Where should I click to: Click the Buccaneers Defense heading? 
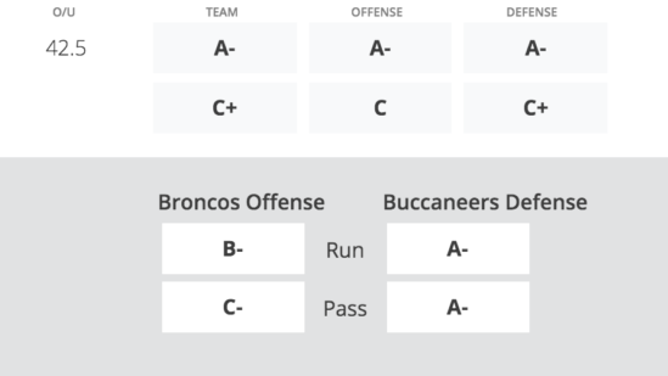(485, 202)
